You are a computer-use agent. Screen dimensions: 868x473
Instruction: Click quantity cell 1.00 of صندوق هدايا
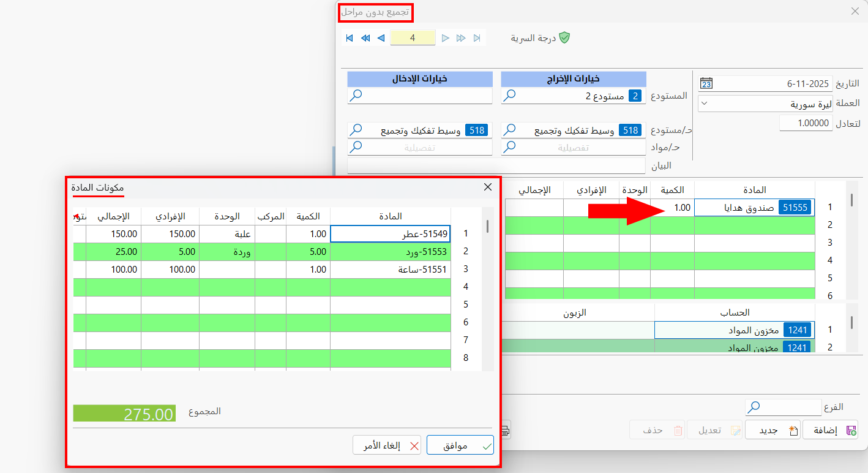coord(672,208)
